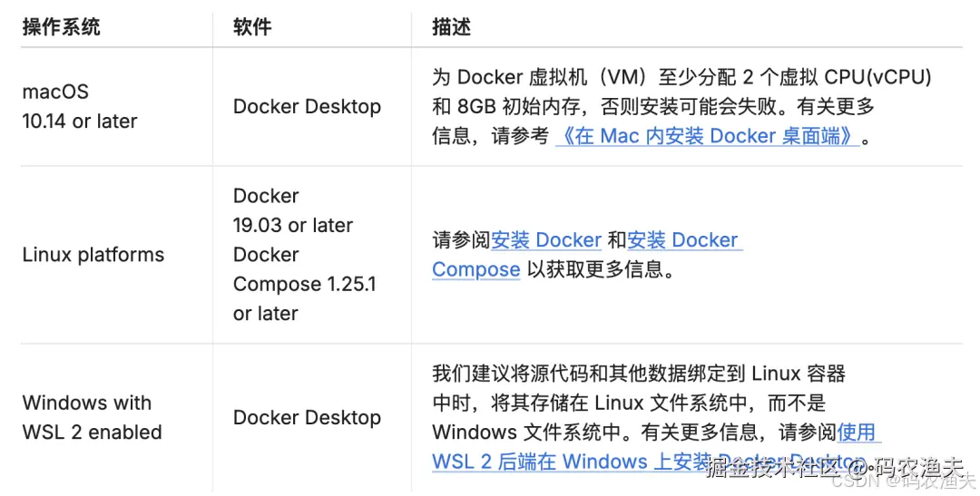Click the 我们建议将源代码 description text
The image size is (980, 496).
pos(639,374)
